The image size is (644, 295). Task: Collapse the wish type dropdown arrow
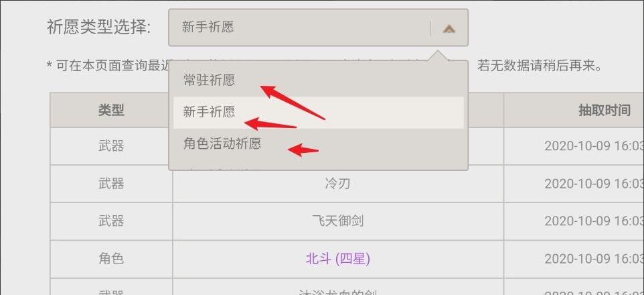coord(449,29)
